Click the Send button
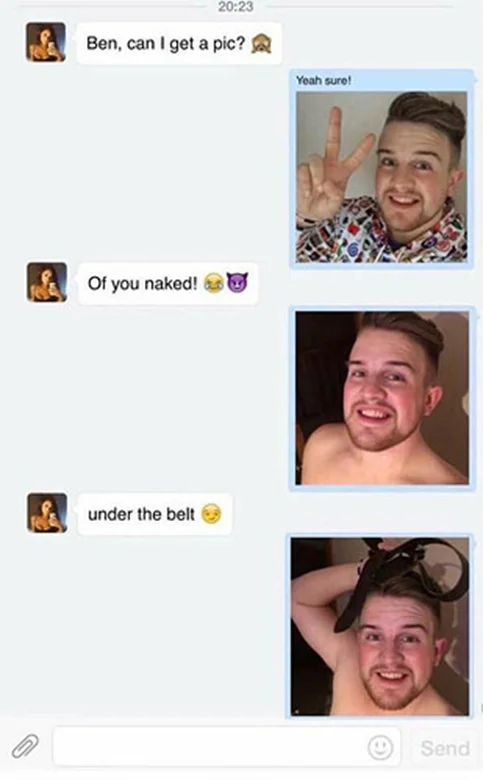The width and height of the screenshot is (483, 780). [x=445, y=748]
